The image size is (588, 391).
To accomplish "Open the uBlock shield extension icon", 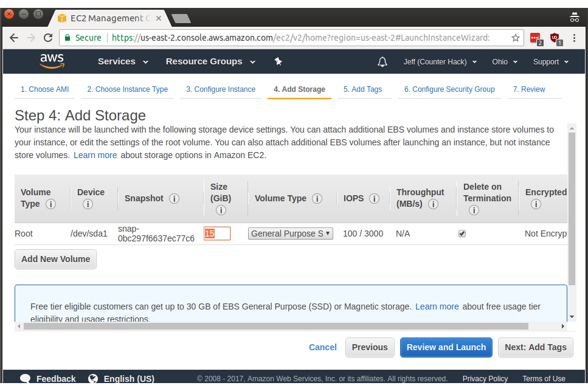I will (x=555, y=38).
